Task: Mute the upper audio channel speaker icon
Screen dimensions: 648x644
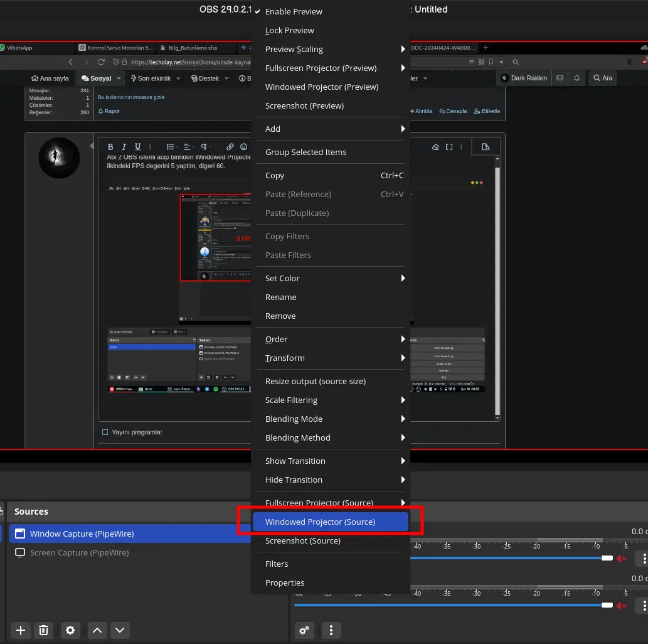Action: tap(621, 559)
